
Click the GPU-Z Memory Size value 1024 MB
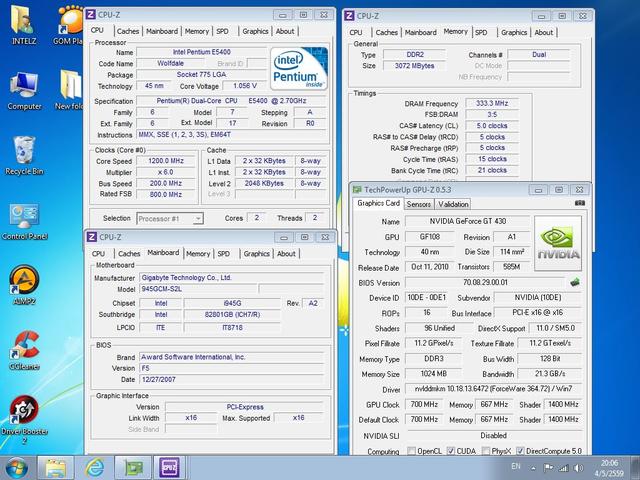(433, 374)
